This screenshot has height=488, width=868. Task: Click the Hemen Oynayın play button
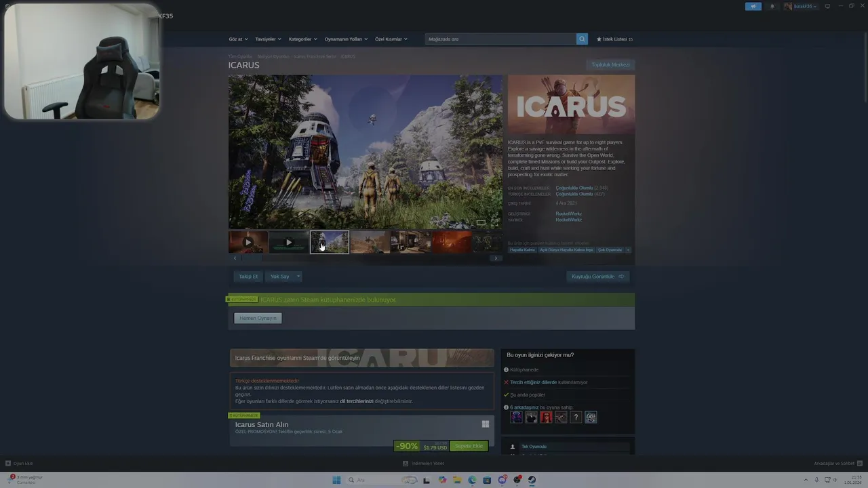[258, 318]
